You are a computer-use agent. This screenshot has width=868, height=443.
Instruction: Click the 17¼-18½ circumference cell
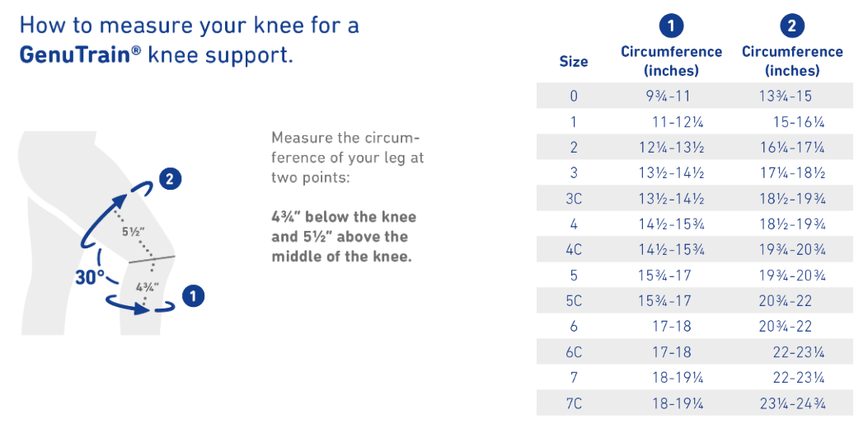792,173
